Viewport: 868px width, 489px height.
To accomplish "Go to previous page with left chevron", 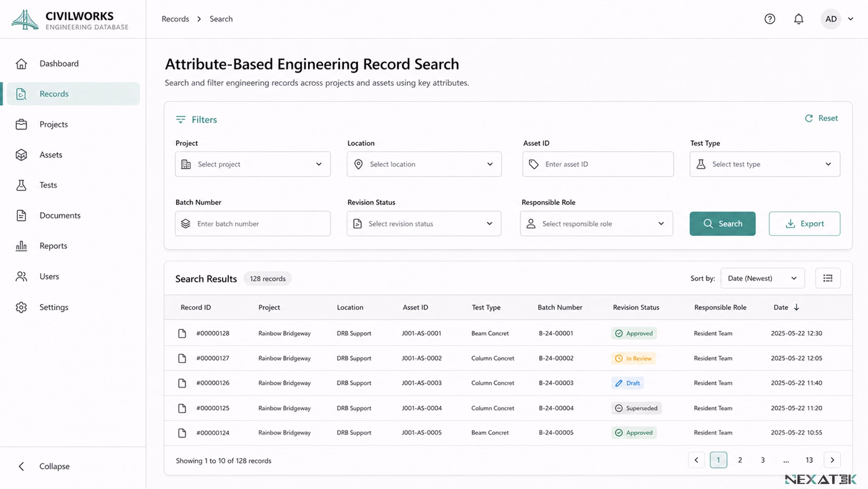I will 696,460.
